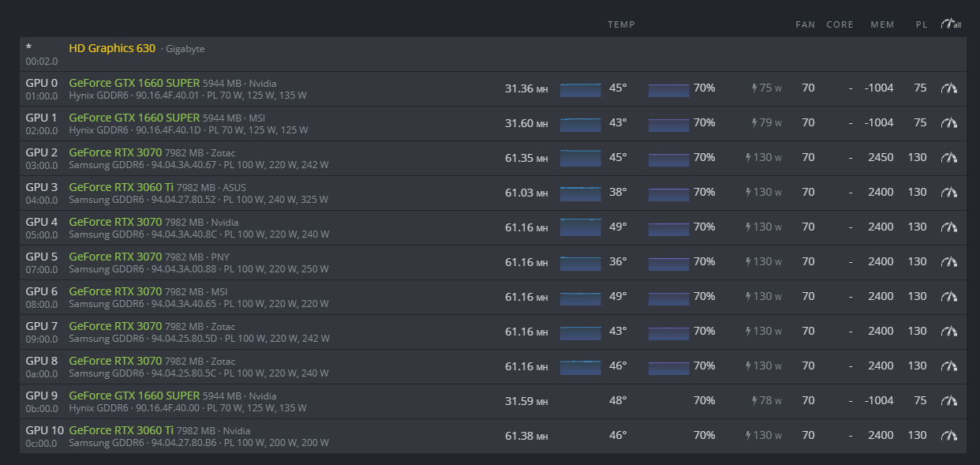This screenshot has width=980, height=465.
Task: Click the CORE column header
Action: tap(840, 24)
